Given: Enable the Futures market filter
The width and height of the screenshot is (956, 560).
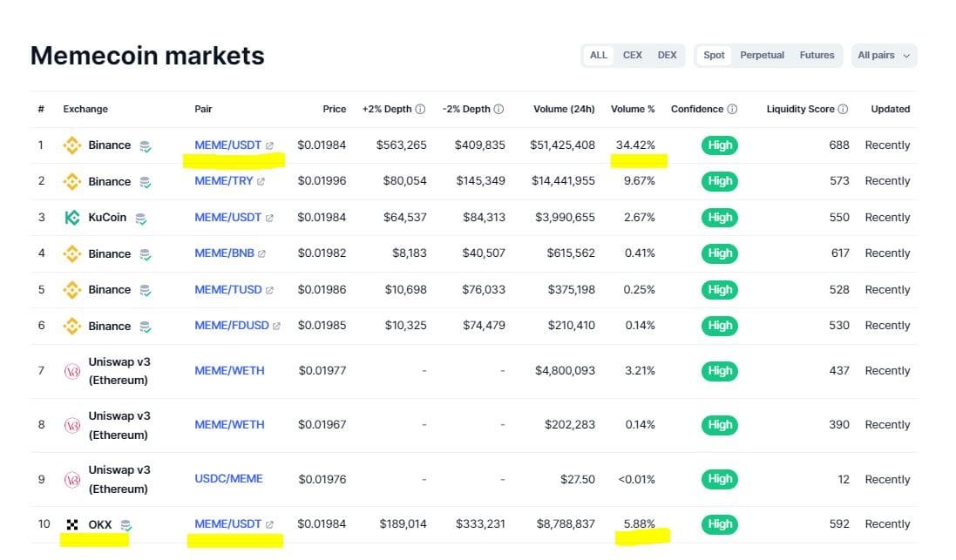Looking at the screenshot, I should coord(817,55).
